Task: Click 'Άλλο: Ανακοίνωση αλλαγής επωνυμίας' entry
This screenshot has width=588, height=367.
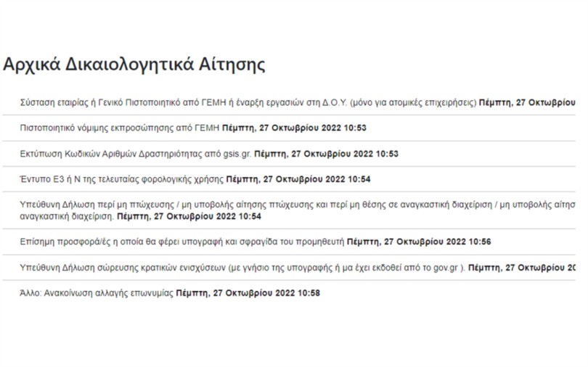Action: (97, 293)
